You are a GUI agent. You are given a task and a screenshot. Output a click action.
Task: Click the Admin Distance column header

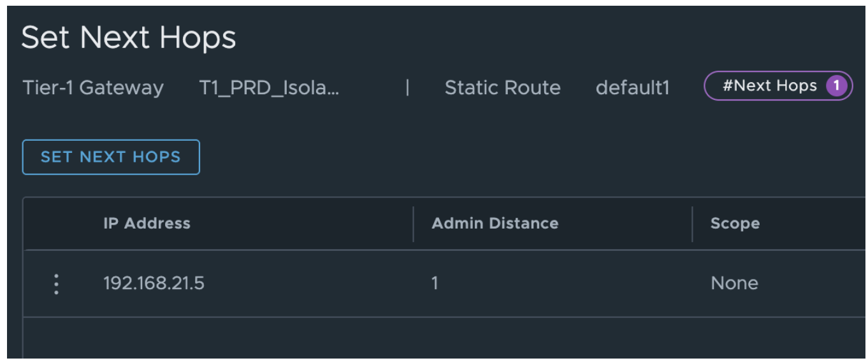495,224
